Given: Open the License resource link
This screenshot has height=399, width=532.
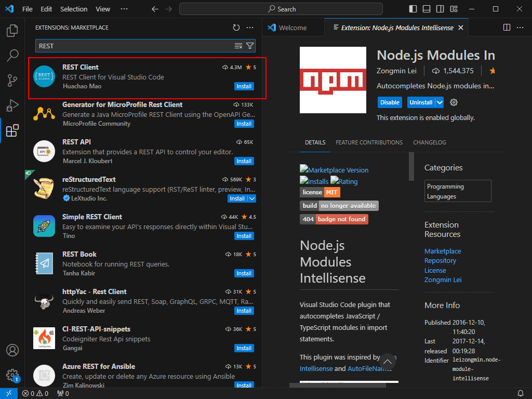Looking at the screenshot, I should [435, 270].
